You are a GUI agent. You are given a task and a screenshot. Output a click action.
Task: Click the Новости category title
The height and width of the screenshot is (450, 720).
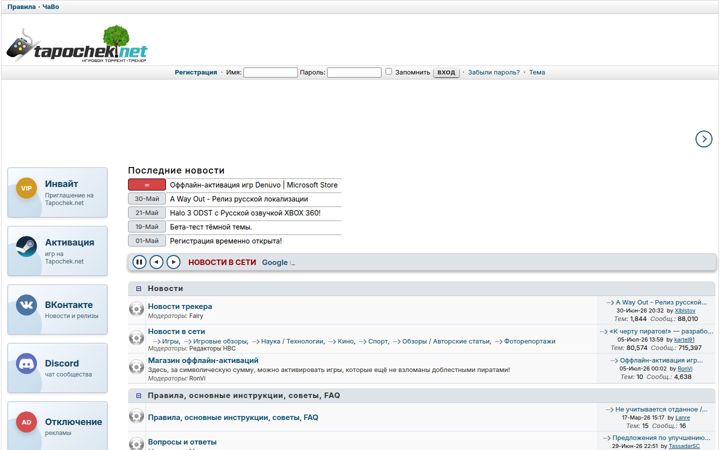pos(165,288)
